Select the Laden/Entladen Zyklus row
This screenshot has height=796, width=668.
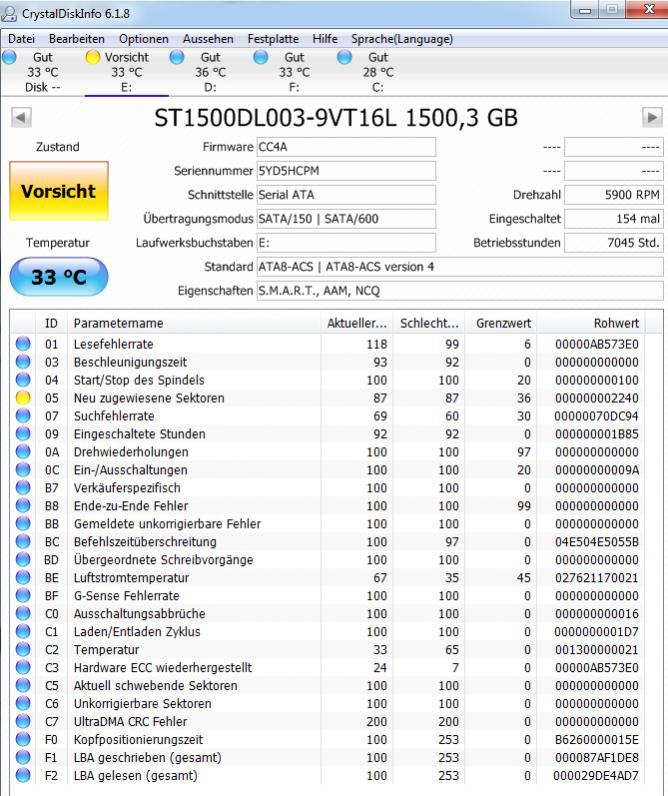(327, 632)
